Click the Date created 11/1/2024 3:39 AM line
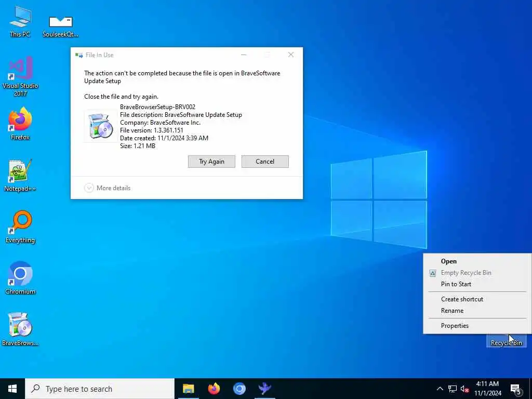 pyautogui.click(x=164, y=138)
